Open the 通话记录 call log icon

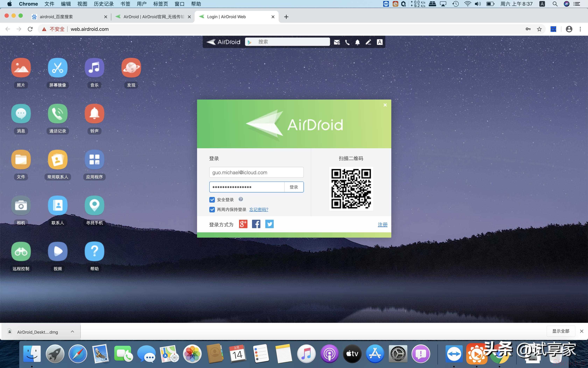point(58,114)
